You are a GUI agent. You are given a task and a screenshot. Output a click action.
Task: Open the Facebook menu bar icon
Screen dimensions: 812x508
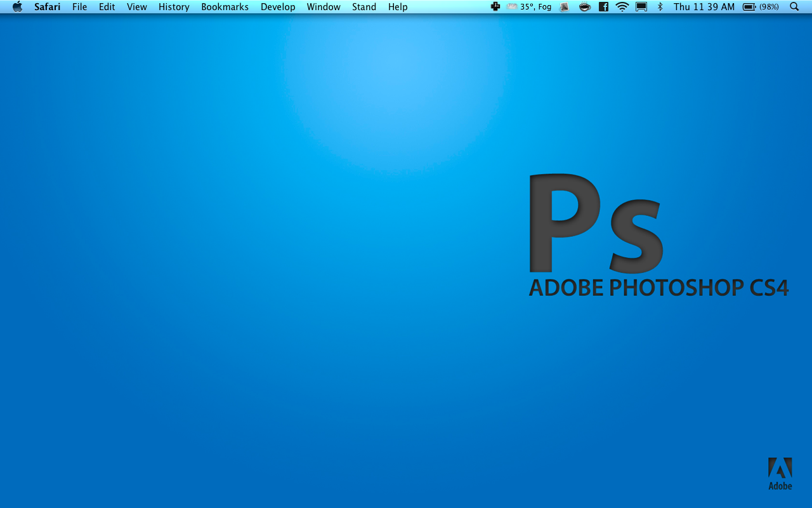pos(604,7)
